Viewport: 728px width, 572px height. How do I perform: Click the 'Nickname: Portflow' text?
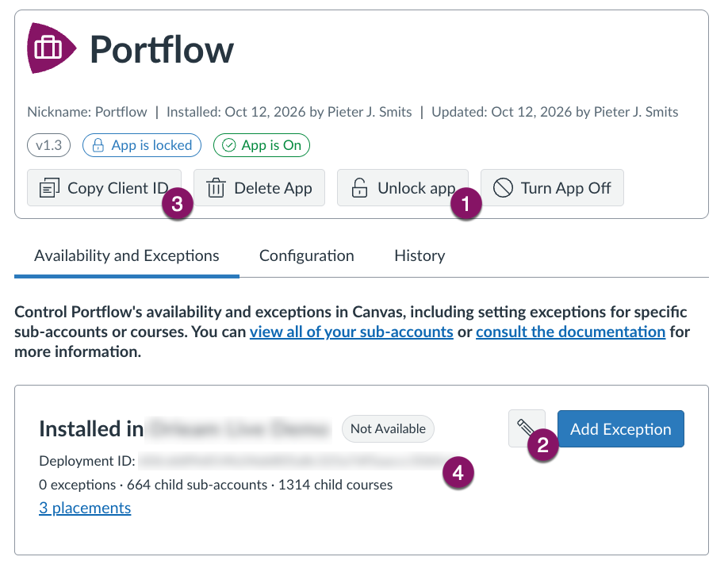(x=86, y=112)
